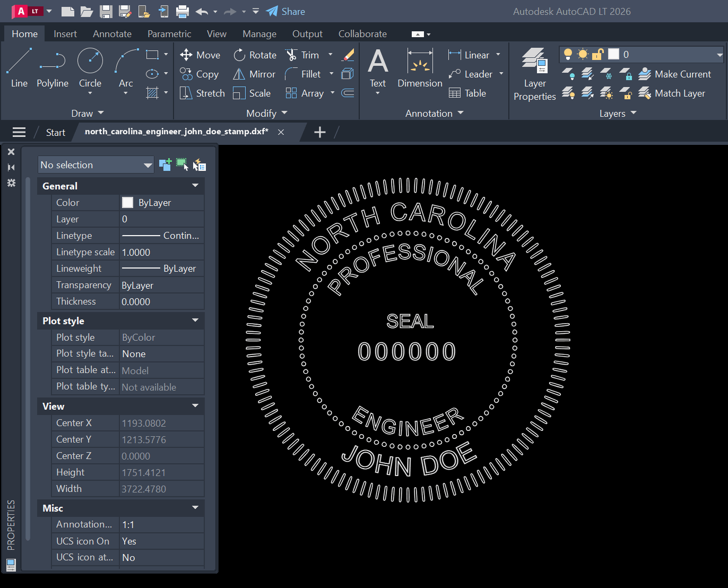
Task: Select the Polyline tool
Action: tap(53, 68)
